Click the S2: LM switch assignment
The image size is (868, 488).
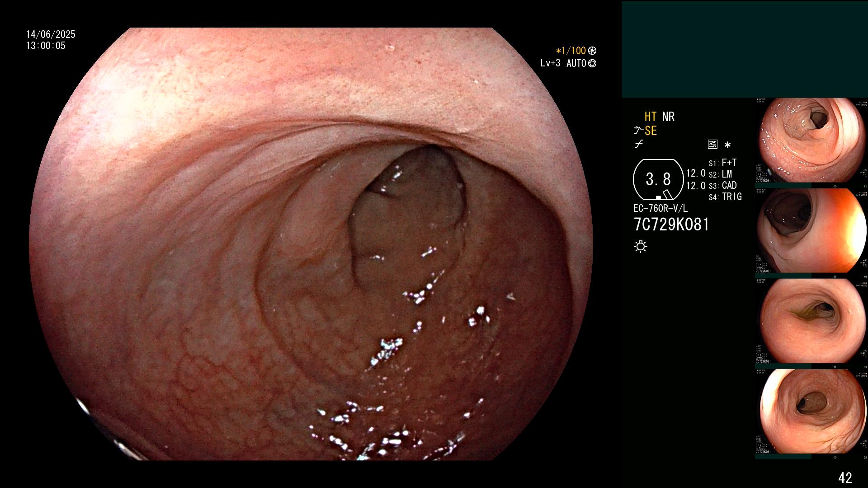point(721,174)
